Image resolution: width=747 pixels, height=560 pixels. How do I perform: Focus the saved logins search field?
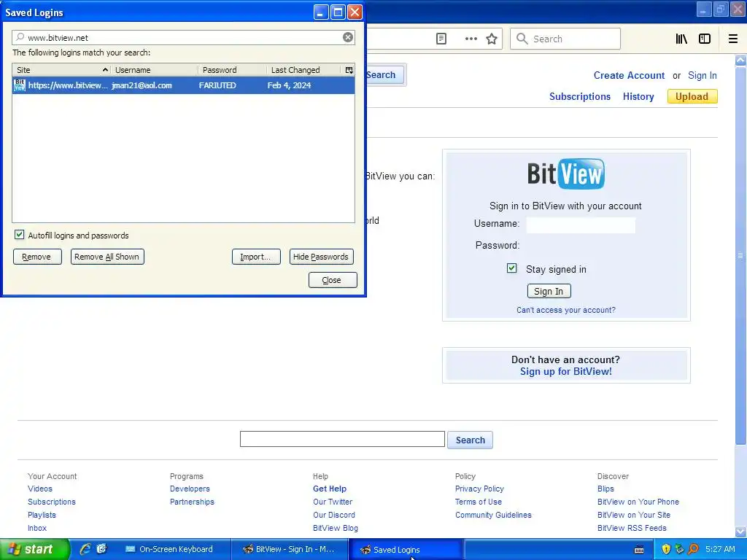tap(183, 37)
